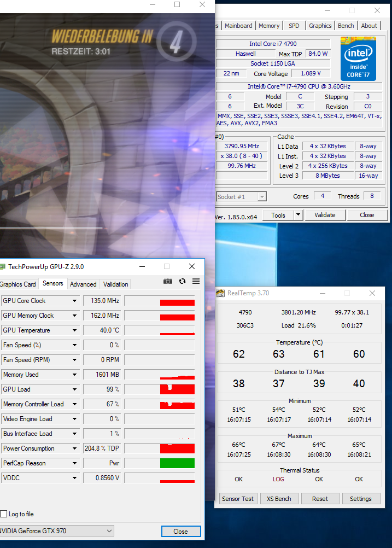
Task: Click the core speed value 3790.95 MHz
Action: coord(242,146)
